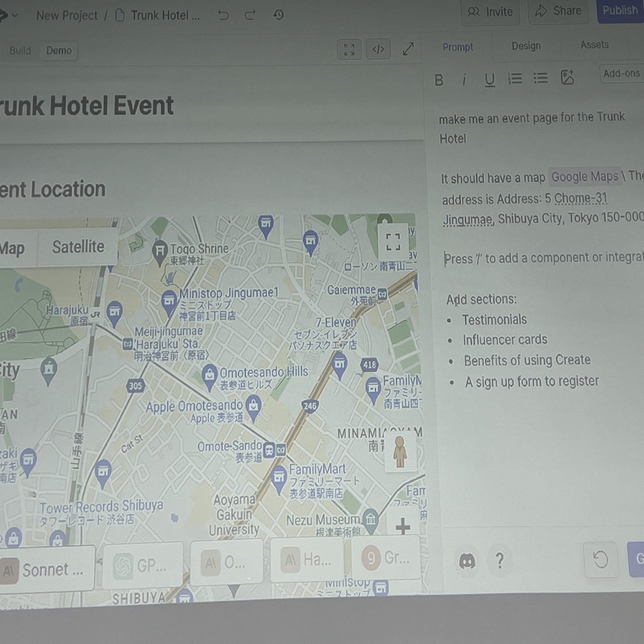Open version history clock icon

click(x=279, y=15)
